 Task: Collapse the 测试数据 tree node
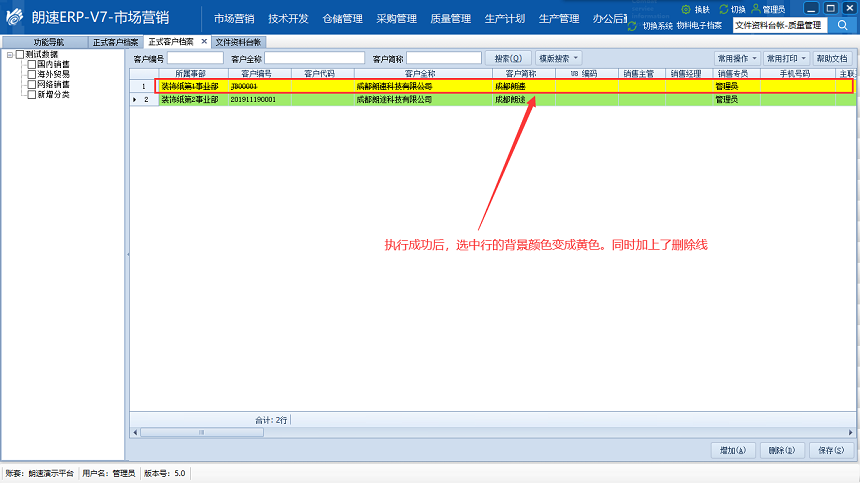coord(9,55)
